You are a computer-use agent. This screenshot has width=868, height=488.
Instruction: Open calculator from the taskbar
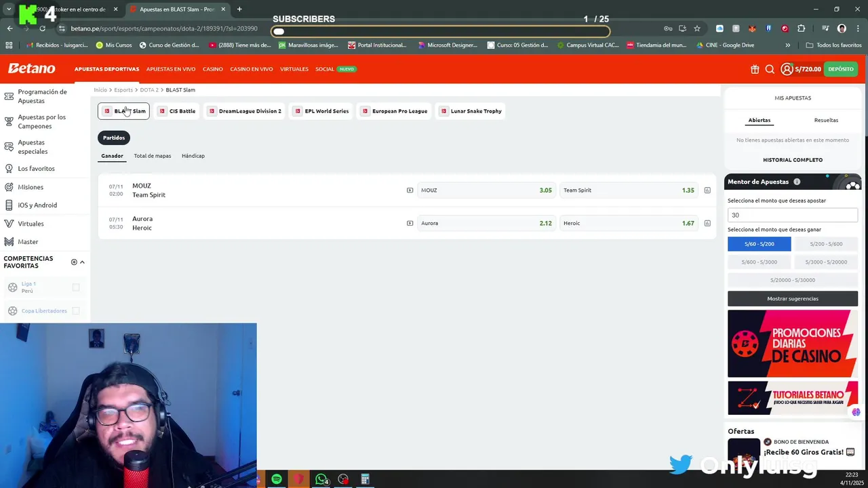pyautogui.click(x=365, y=480)
